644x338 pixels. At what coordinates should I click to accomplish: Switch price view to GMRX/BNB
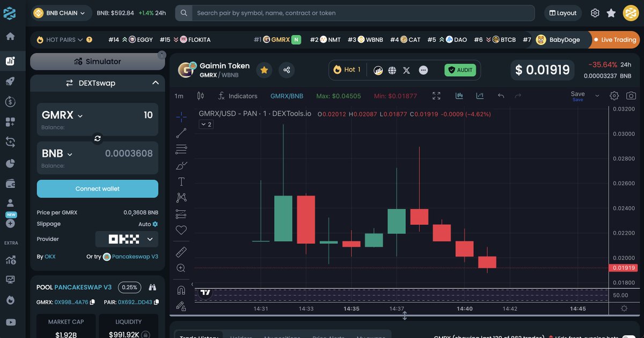pyautogui.click(x=287, y=96)
